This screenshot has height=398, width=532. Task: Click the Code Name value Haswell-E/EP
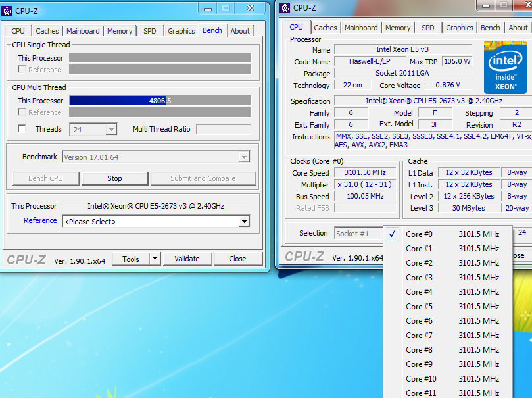coord(370,61)
